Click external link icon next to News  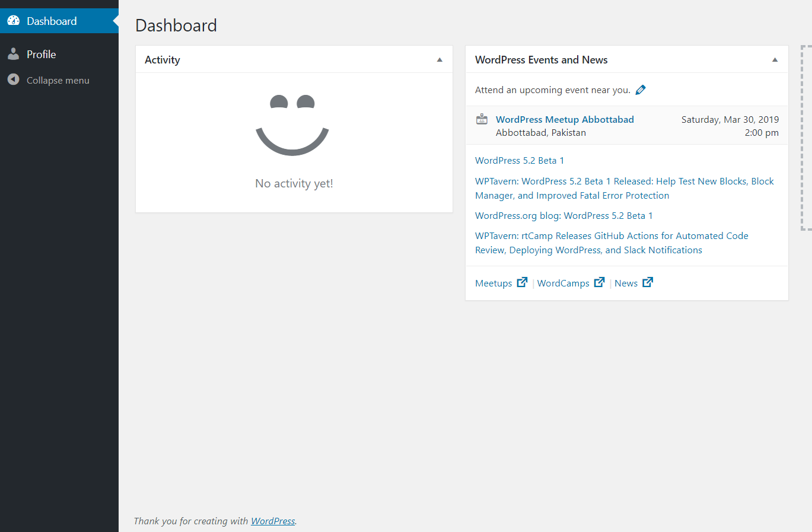click(648, 282)
